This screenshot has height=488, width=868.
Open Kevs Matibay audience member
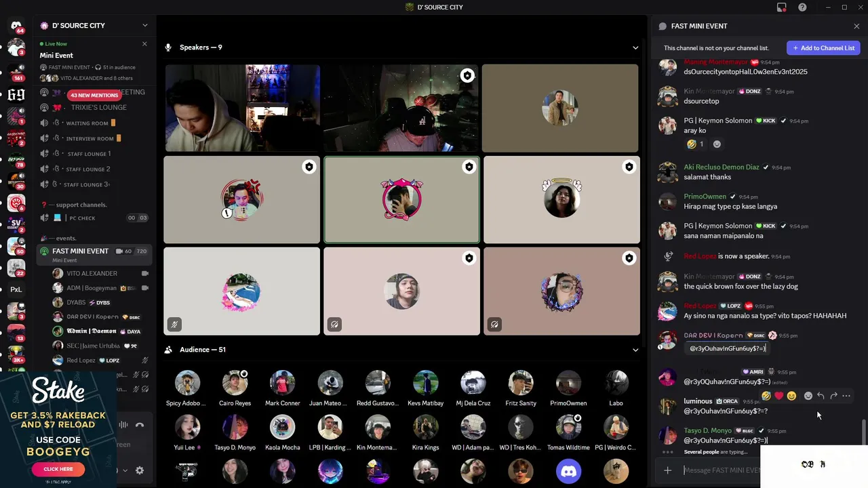point(425,388)
